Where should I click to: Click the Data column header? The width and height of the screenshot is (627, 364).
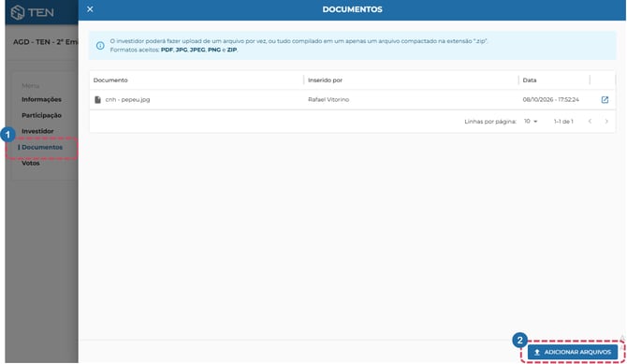pyautogui.click(x=530, y=80)
